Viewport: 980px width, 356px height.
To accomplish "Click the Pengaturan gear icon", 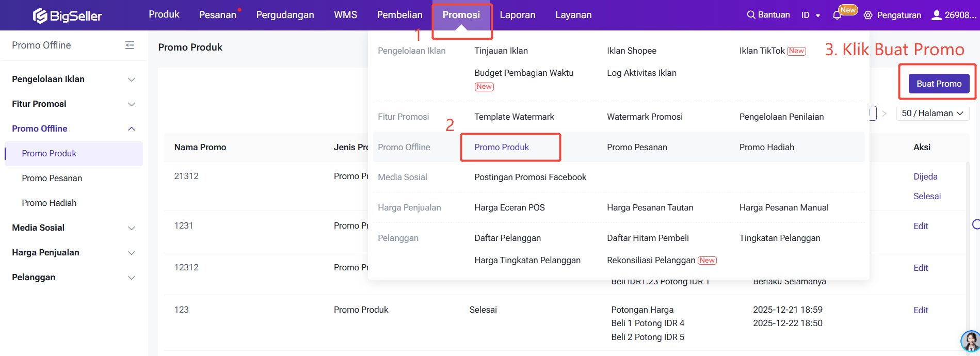I will (x=868, y=15).
